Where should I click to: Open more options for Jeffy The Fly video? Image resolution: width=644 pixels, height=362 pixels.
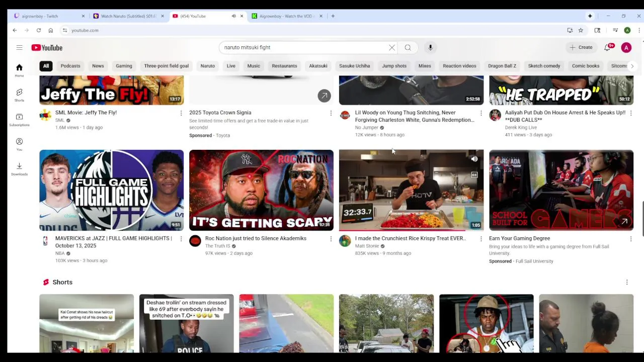[x=181, y=113]
